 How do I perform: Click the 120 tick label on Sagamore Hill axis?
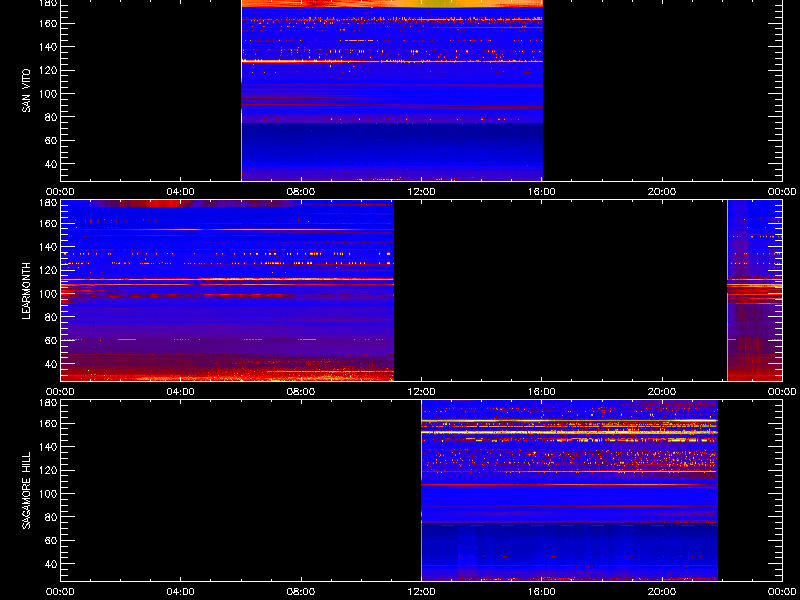[49, 470]
